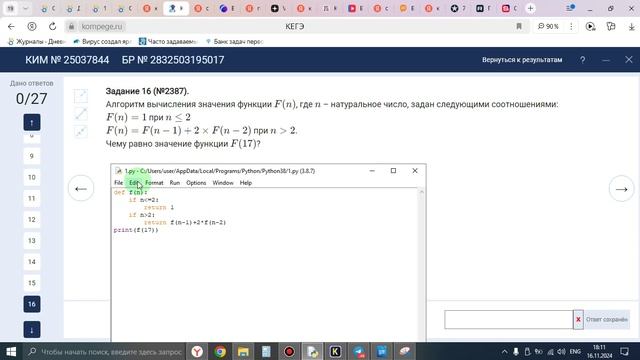This screenshot has width=640, height=360.
Task: Open the K app in taskbar
Action: (336, 351)
